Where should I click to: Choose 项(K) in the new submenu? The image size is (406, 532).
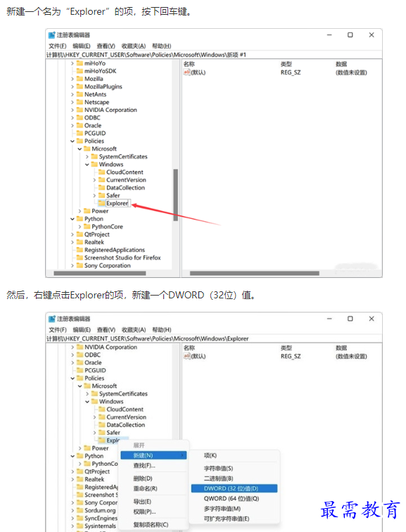tap(234, 456)
